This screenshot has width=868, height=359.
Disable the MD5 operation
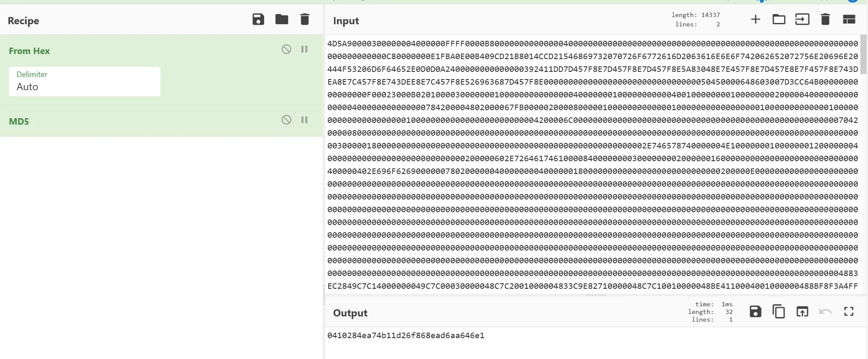point(286,120)
